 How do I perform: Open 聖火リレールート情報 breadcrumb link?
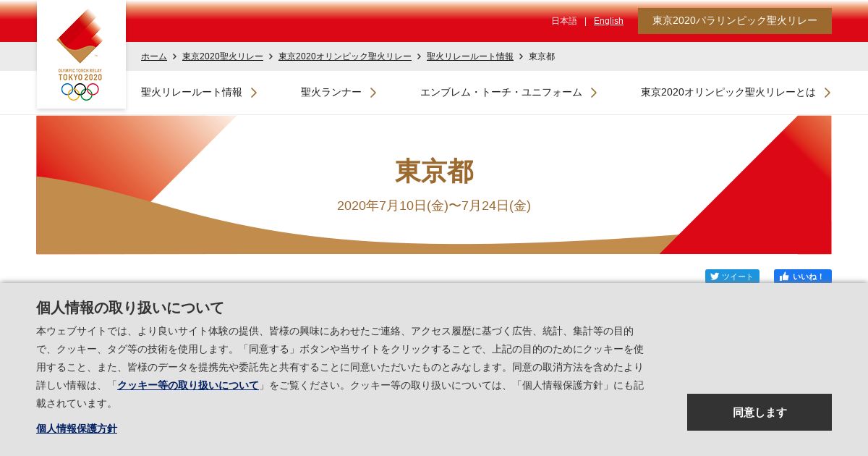pyautogui.click(x=470, y=56)
